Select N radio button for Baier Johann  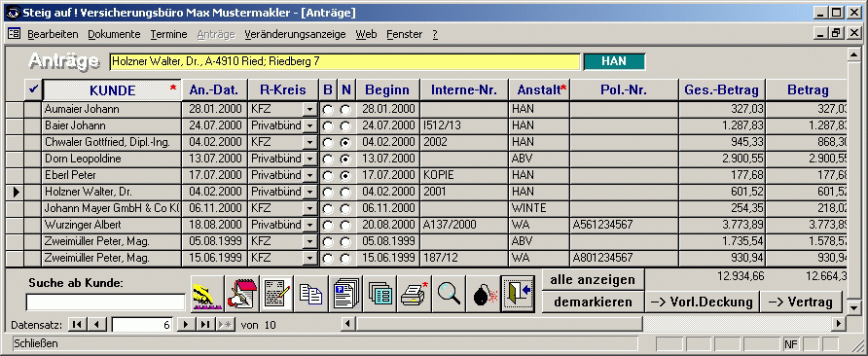point(345,126)
